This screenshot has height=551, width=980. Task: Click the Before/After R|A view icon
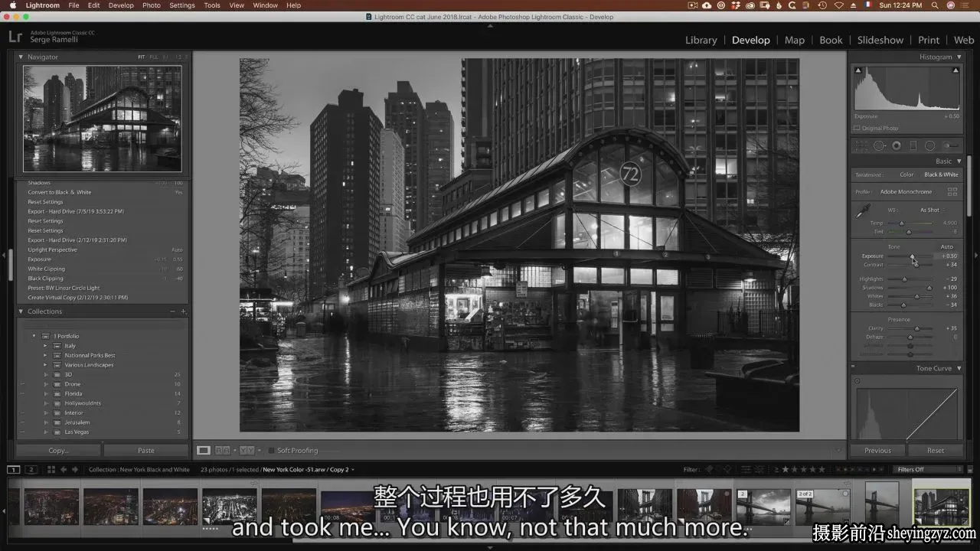click(x=223, y=450)
